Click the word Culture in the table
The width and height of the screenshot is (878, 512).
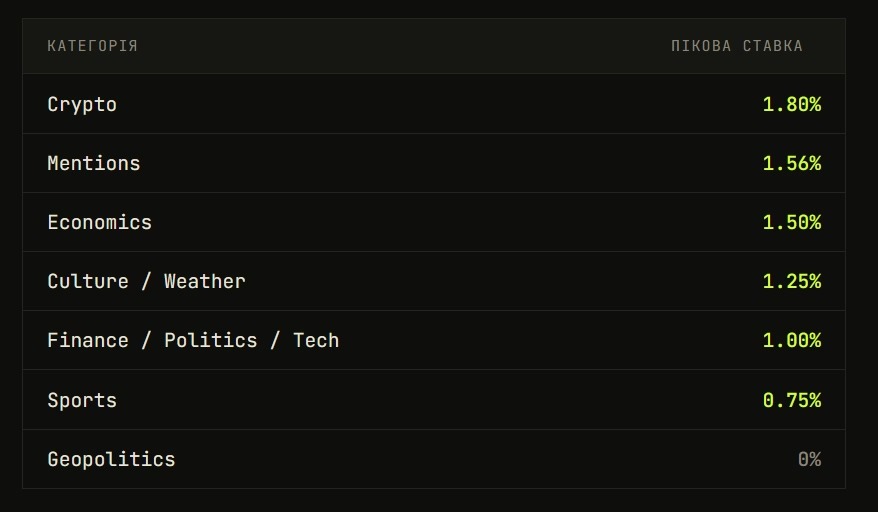[88, 281]
